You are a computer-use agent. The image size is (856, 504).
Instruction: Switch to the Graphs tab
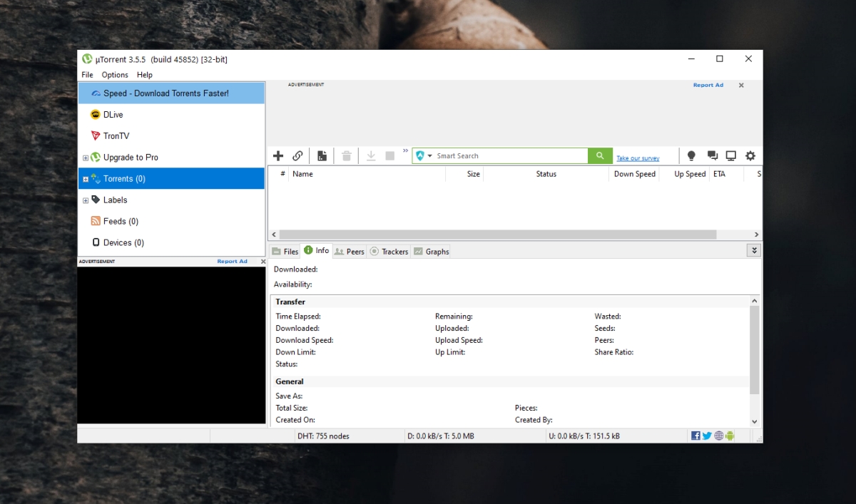(x=431, y=252)
